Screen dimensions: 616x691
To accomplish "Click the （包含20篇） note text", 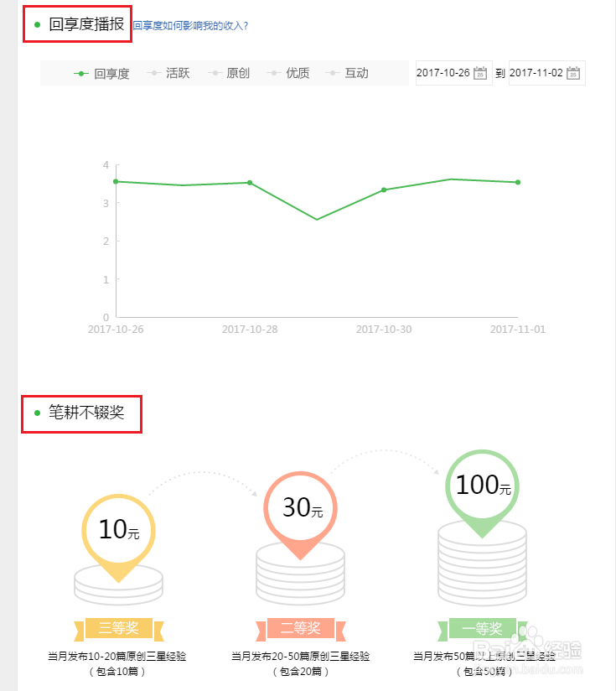I will 301,672.
